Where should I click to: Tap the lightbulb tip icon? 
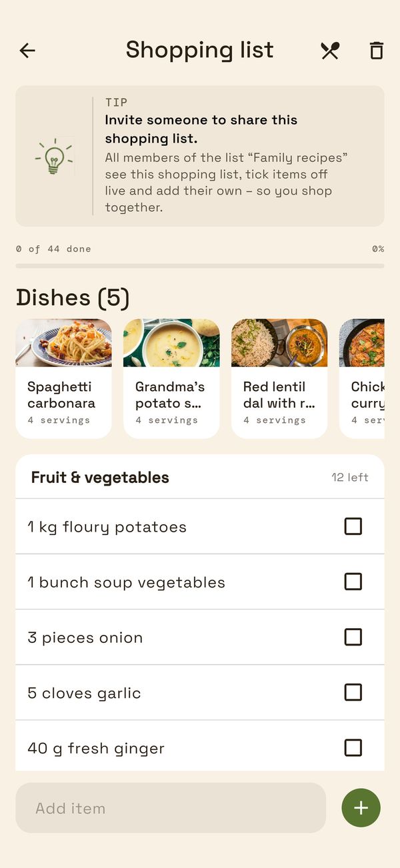click(54, 156)
